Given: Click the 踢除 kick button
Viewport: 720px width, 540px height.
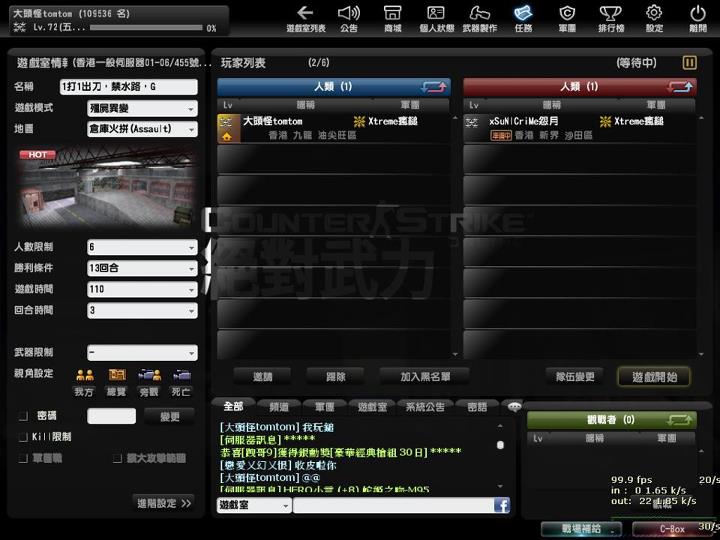Looking at the screenshot, I should click(336, 377).
